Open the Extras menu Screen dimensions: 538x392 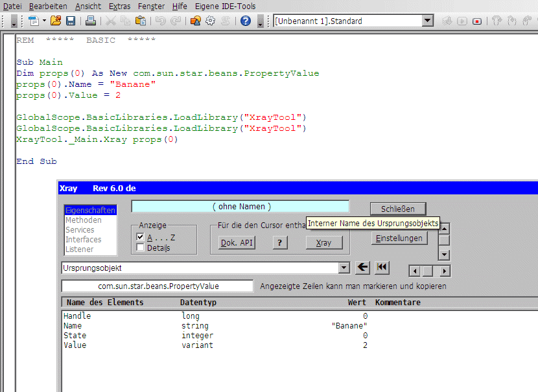point(119,6)
